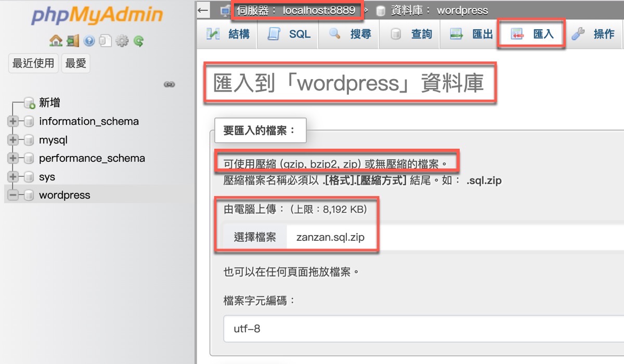Click the 選擇檔案 file button

pos(255,238)
